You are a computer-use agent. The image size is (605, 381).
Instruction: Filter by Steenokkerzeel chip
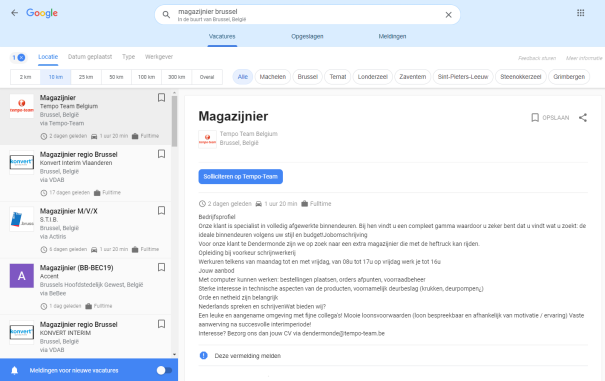click(x=521, y=77)
